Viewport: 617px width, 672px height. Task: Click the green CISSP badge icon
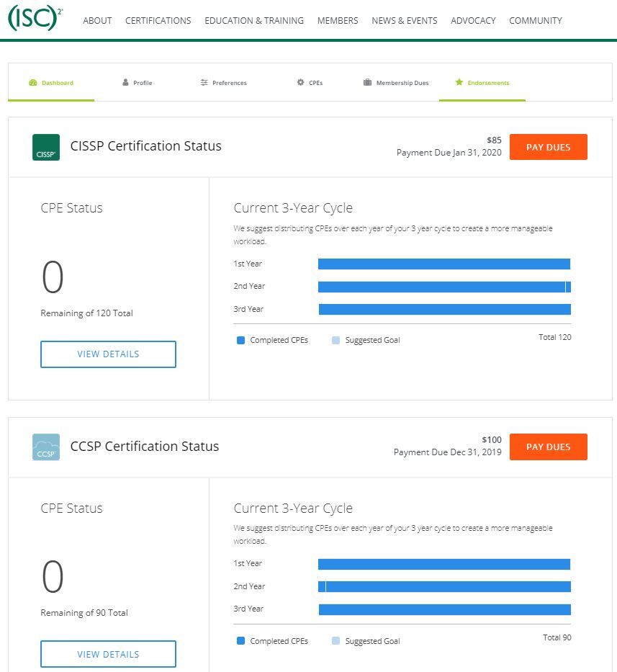pyautogui.click(x=46, y=147)
